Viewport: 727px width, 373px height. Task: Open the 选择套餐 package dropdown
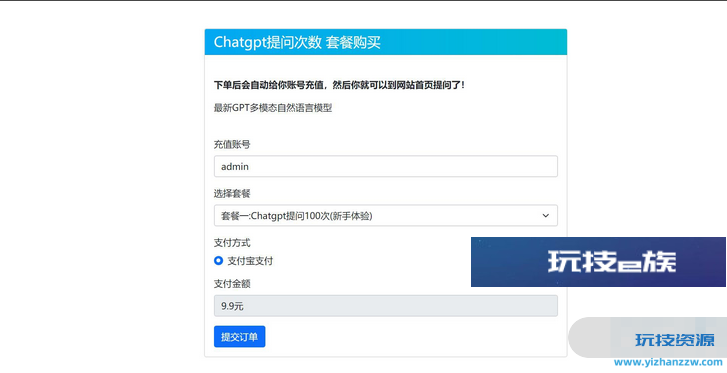(385, 216)
